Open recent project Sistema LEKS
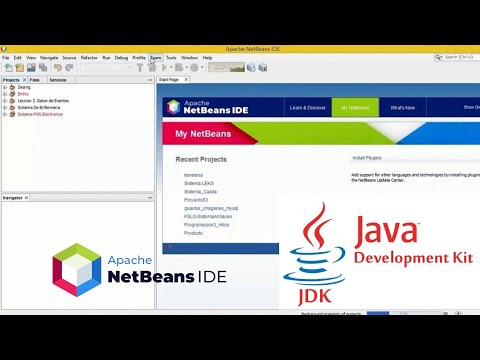Image resolution: width=480 pixels, height=360 pixels. [x=199, y=183]
